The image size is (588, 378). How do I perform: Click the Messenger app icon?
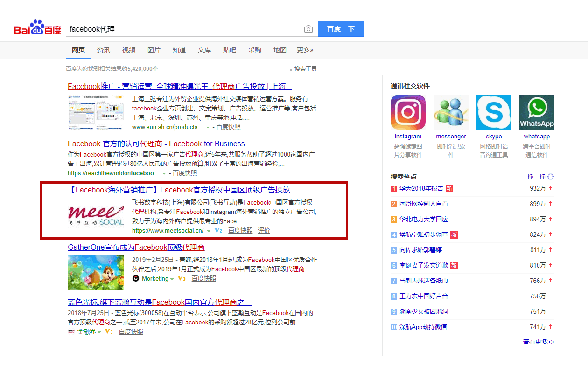(x=451, y=112)
